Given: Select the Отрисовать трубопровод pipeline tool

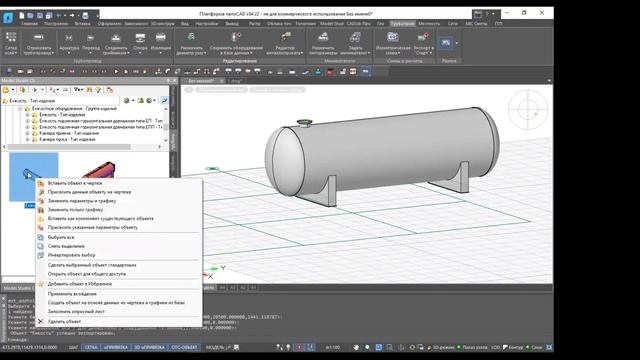Looking at the screenshot, I should point(38,43).
